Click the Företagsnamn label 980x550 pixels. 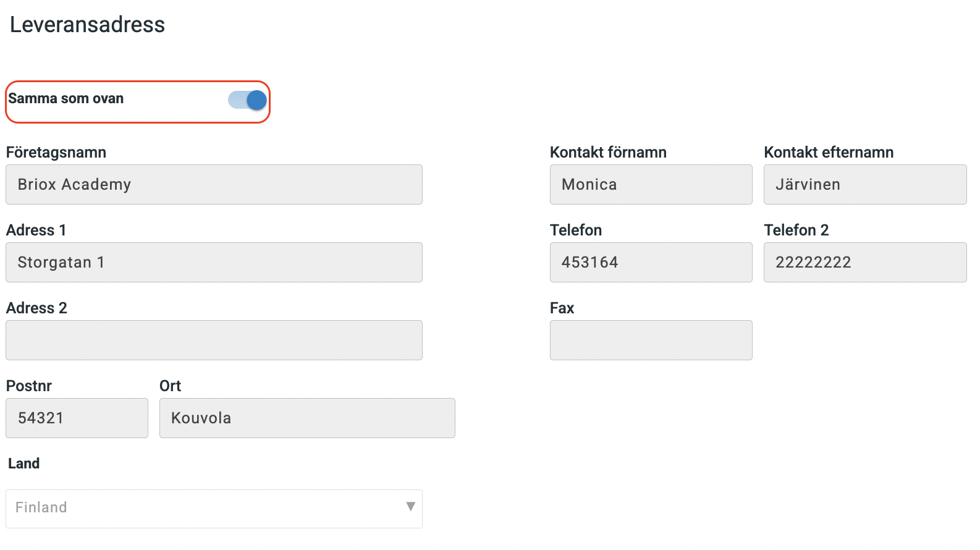click(x=56, y=152)
